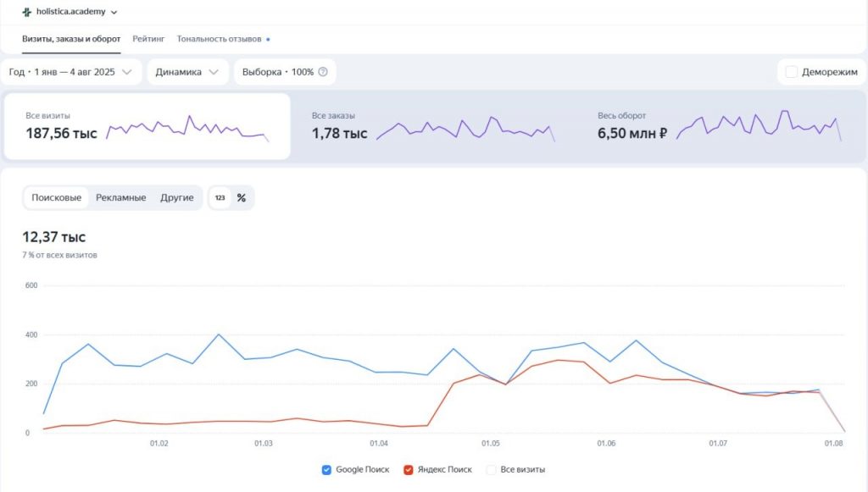Enable Деморежим mode
The width and height of the screenshot is (868, 492).
[x=793, y=72]
